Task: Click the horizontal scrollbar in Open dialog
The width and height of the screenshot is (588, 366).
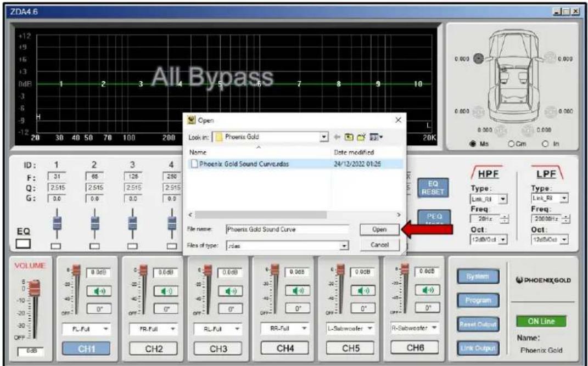Action: coord(261,215)
